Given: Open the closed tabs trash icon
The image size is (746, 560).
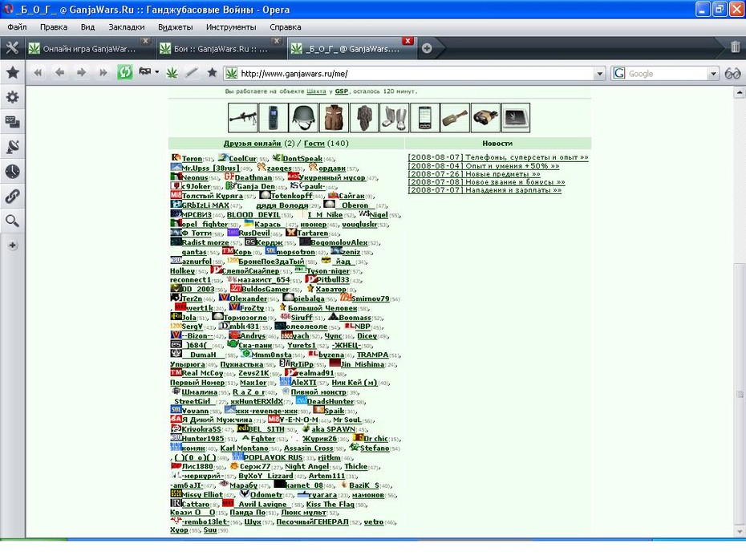Looking at the screenshot, I should click(735, 47).
